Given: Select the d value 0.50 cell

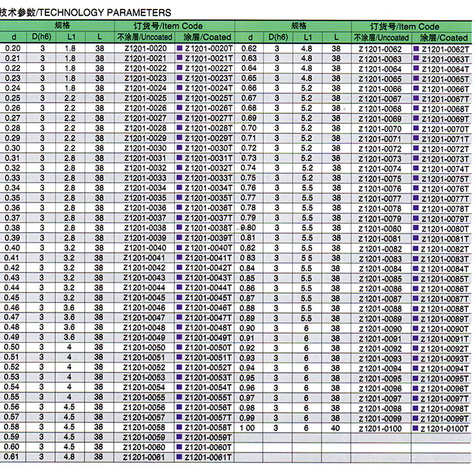Looking at the screenshot, I should [x=12, y=347].
